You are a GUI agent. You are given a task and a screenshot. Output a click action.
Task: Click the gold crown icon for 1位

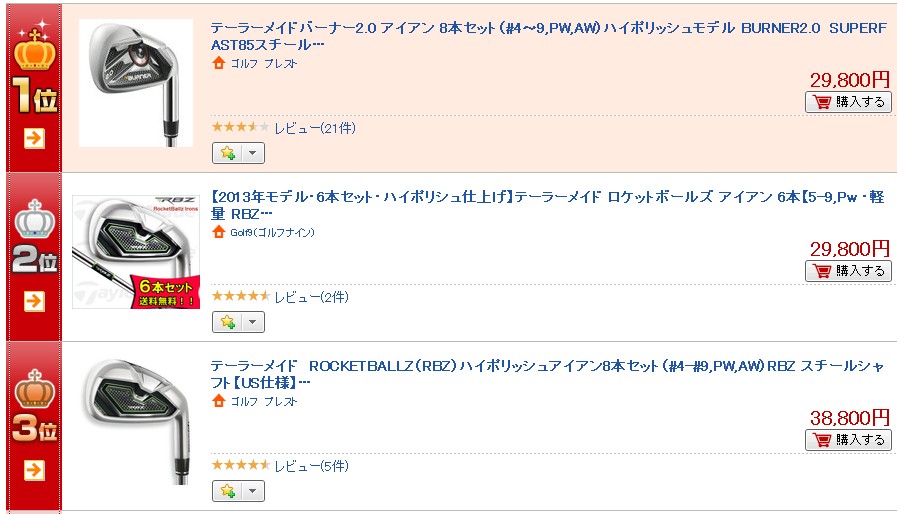pos(34,48)
